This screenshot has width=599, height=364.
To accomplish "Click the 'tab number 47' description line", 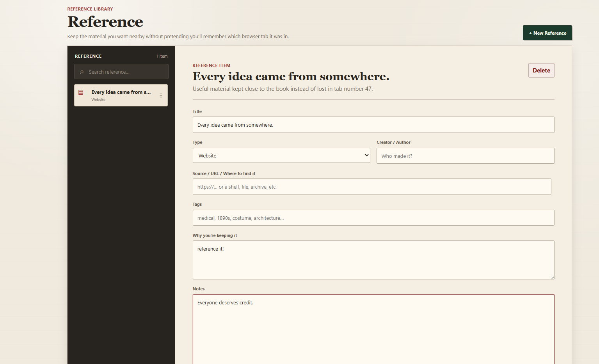I will click(x=283, y=89).
